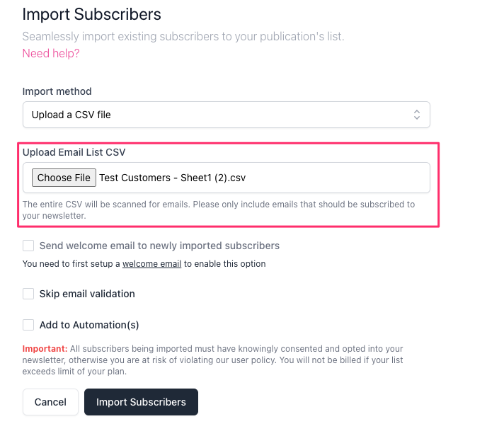Viewport: 487px width, 448px height.
Task: Click the "Upload Email List CSV" label
Action: [x=74, y=152]
